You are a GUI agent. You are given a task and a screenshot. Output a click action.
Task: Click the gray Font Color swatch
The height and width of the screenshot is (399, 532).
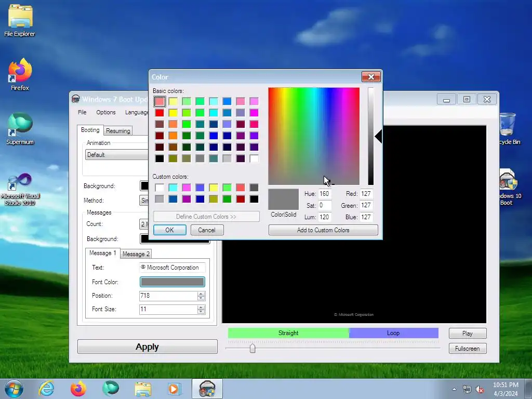(x=172, y=282)
